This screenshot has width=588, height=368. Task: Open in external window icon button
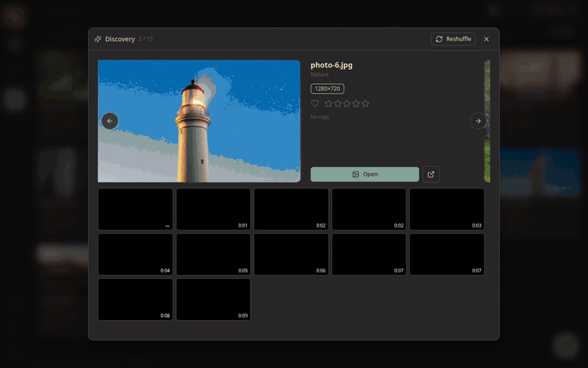(431, 174)
